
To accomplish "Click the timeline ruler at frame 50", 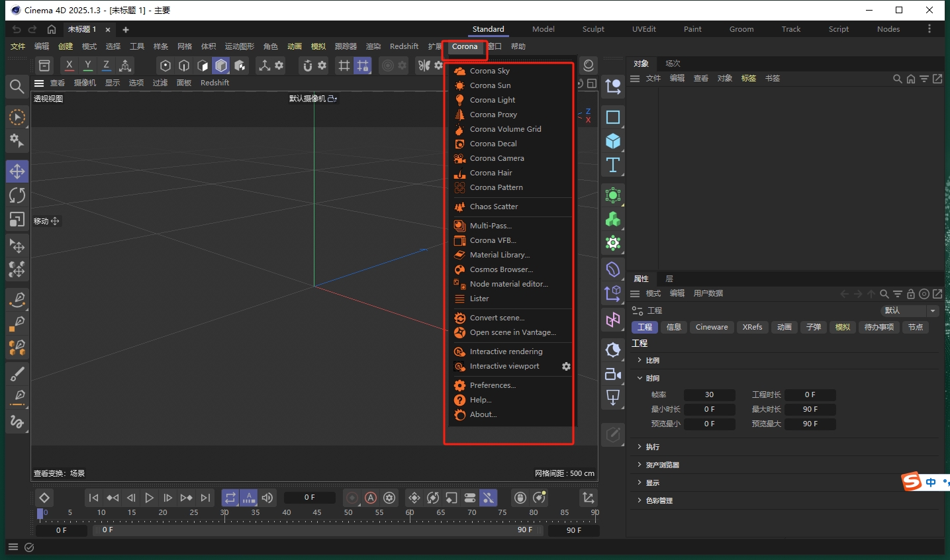I will (348, 513).
